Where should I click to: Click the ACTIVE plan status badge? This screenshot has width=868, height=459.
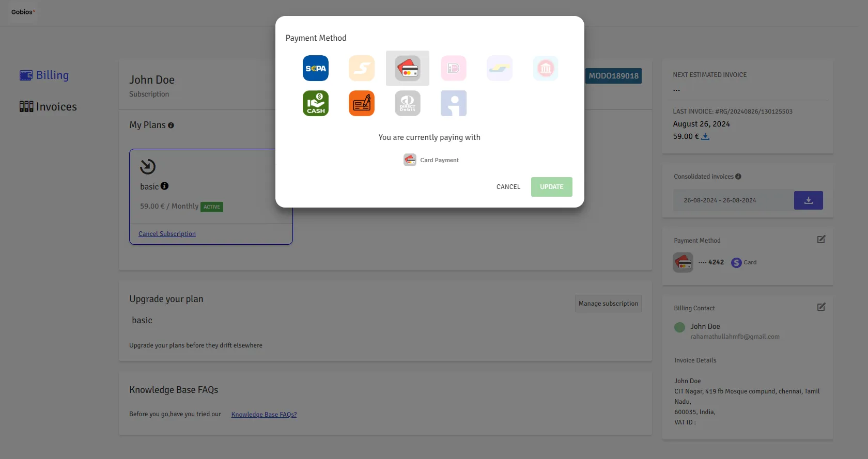pos(212,207)
